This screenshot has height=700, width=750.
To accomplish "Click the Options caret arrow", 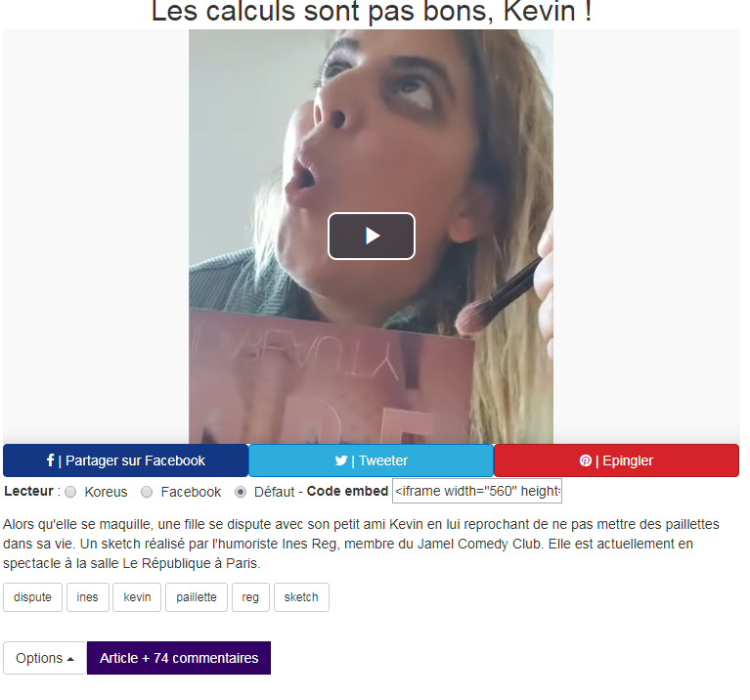I will tap(70, 659).
